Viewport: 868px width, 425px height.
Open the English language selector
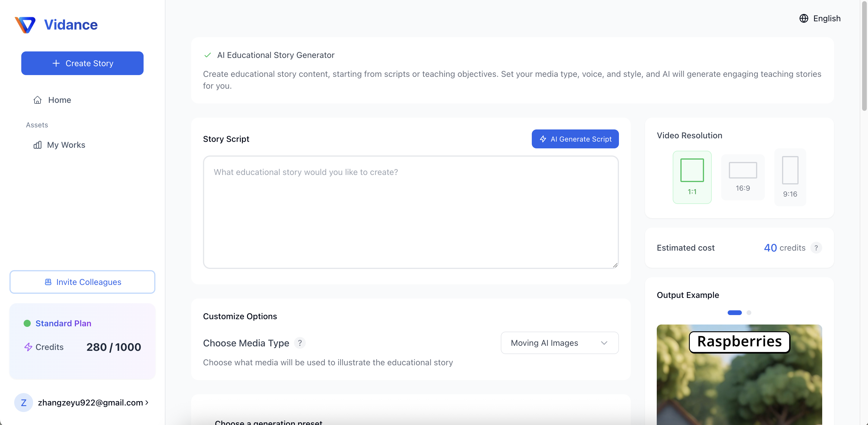pyautogui.click(x=820, y=18)
